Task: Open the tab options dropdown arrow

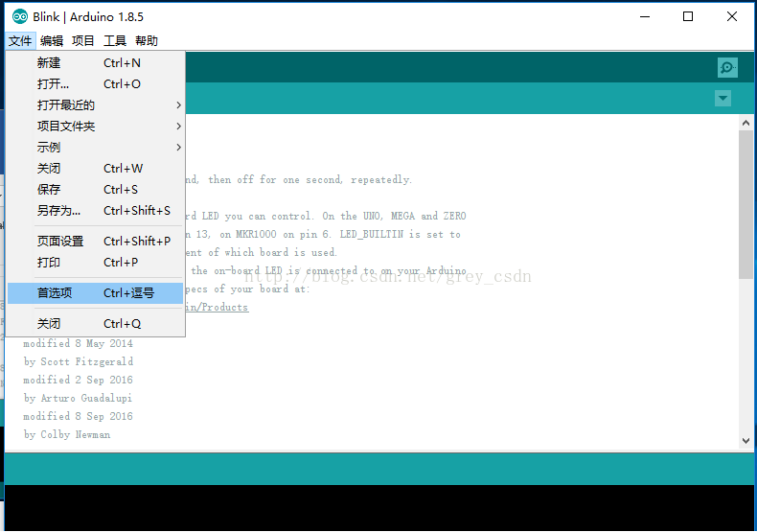Action: [723, 99]
